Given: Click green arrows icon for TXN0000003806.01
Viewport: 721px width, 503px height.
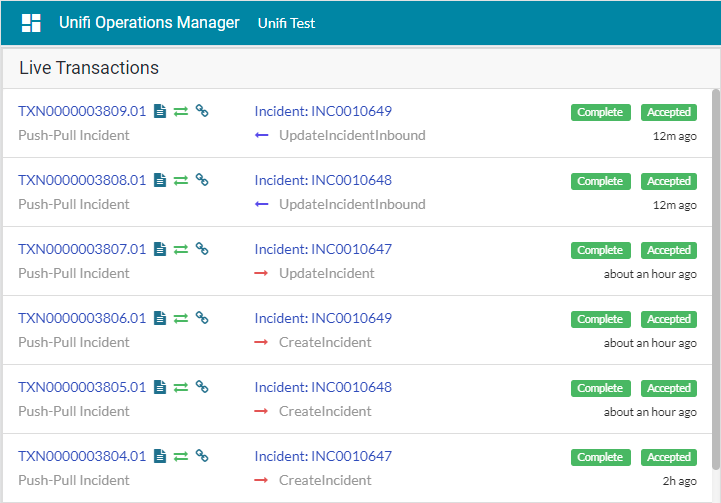Looking at the screenshot, I should 181,319.
